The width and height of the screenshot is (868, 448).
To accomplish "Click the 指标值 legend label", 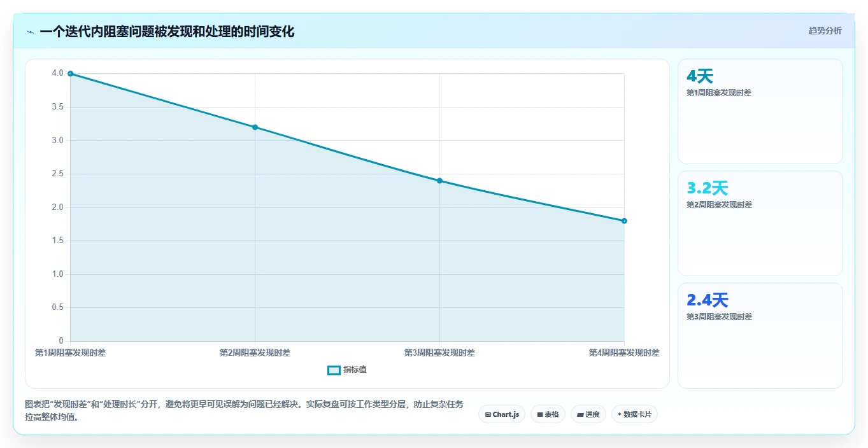I will (355, 370).
